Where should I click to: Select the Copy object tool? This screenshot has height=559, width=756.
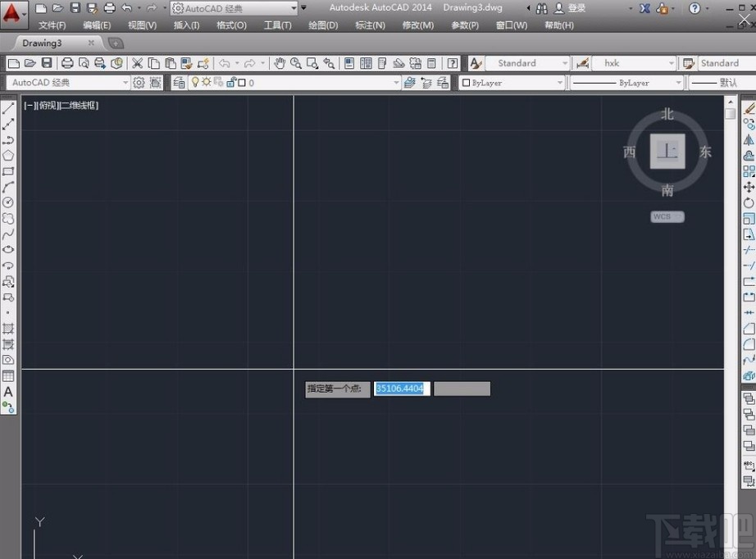[x=749, y=125]
